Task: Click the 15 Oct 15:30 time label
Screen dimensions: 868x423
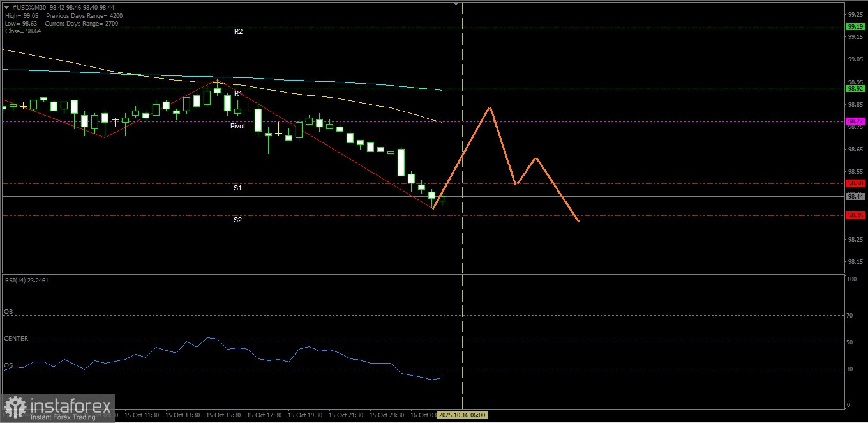Action: tap(223, 415)
